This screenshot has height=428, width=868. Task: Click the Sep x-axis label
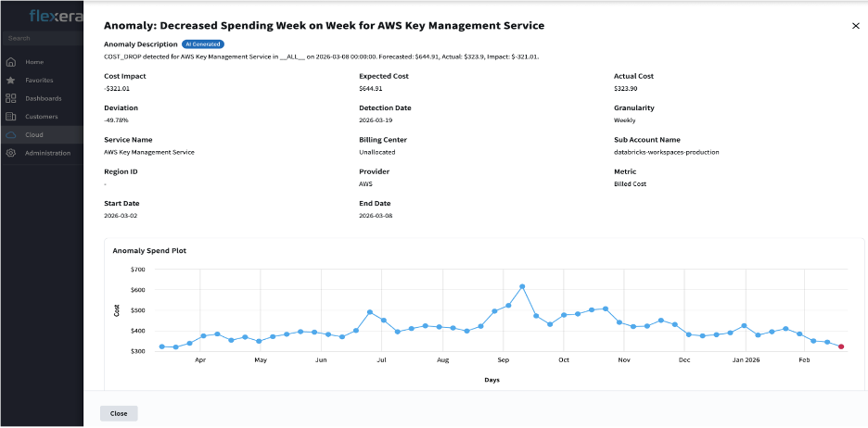pyautogui.click(x=503, y=360)
